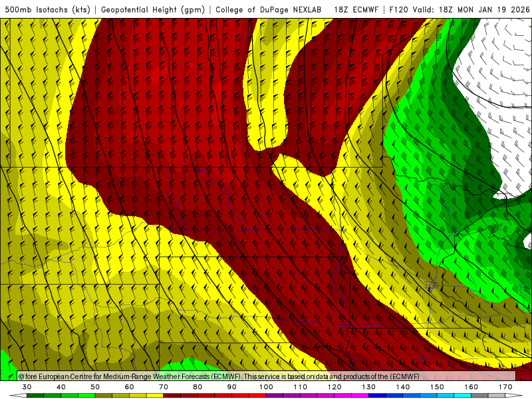Click the 'Geopotential Height (gpm)' header label
Viewport: 532px width, 399px height.
point(153,10)
